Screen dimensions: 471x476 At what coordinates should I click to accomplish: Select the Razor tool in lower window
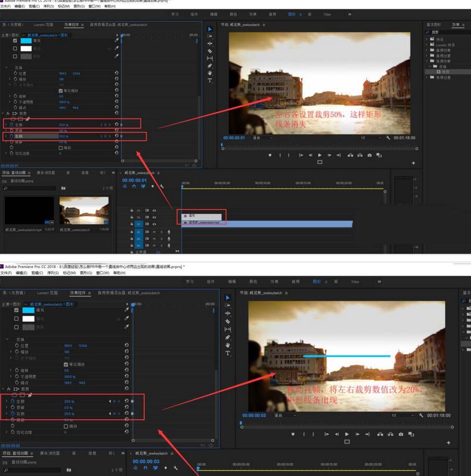coord(227,322)
